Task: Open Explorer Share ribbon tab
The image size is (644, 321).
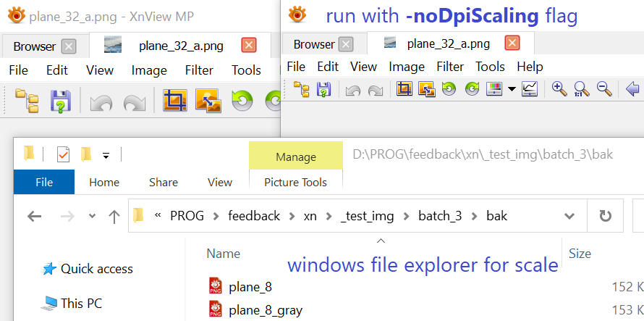Action: tap(164, 183)
